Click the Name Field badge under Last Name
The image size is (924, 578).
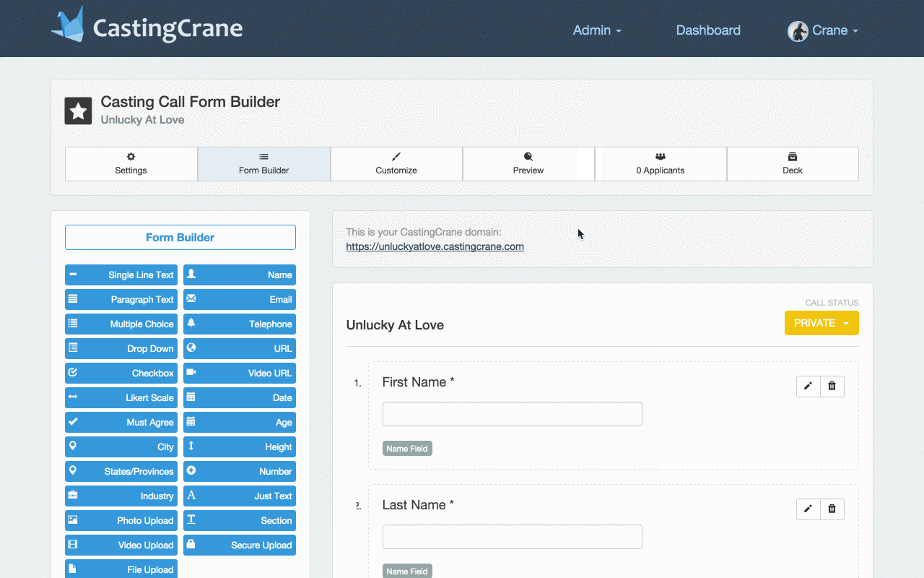407,571
